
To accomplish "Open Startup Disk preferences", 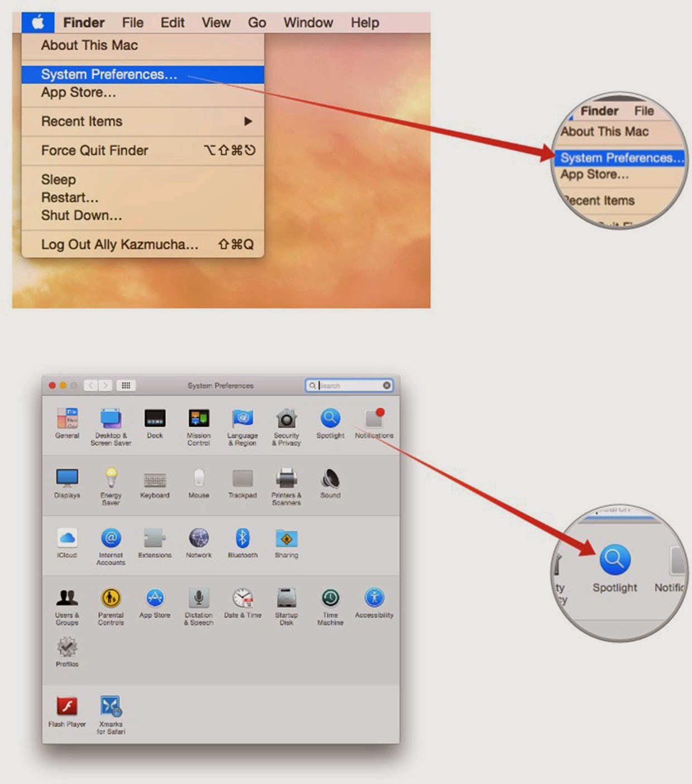I will point(286,607).
